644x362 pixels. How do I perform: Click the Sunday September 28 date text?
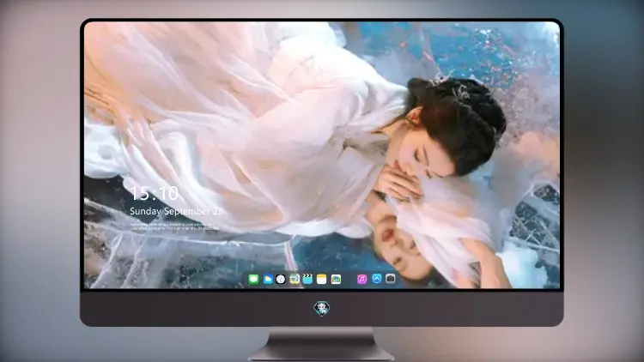click(x=176, y=211)
